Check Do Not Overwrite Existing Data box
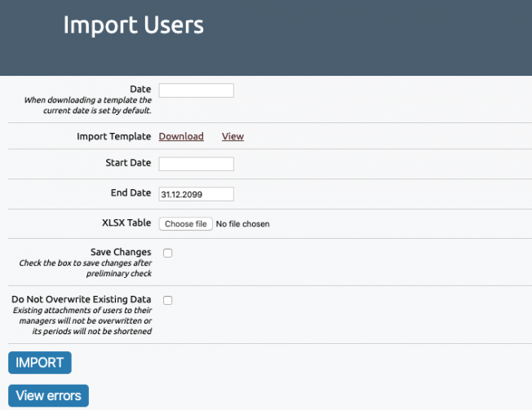This screenshot has width=532, height=410. point(167,300)
